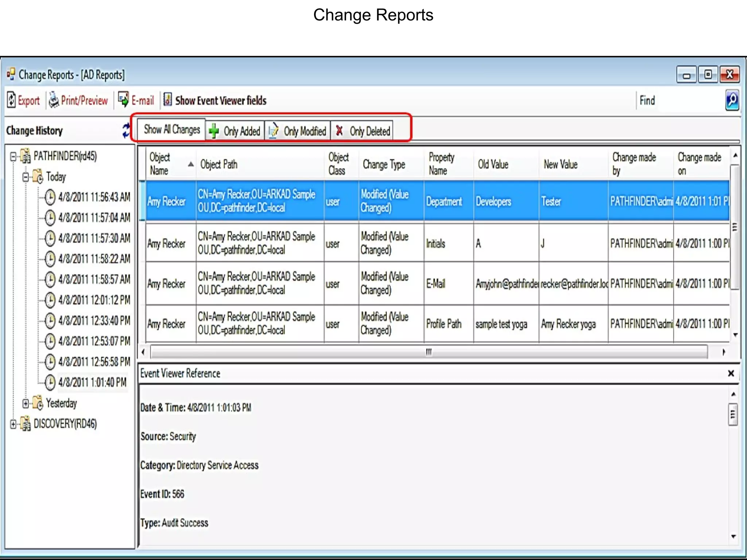Screen dimensions: 747x560
Task: Click the Export icon in toolbar
Action: coord(12,100)
